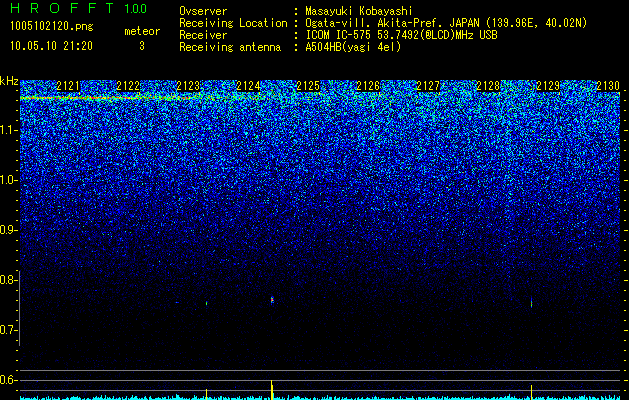Click the kHz axis unit label
The image size is (629, 400).
[9, 81]
